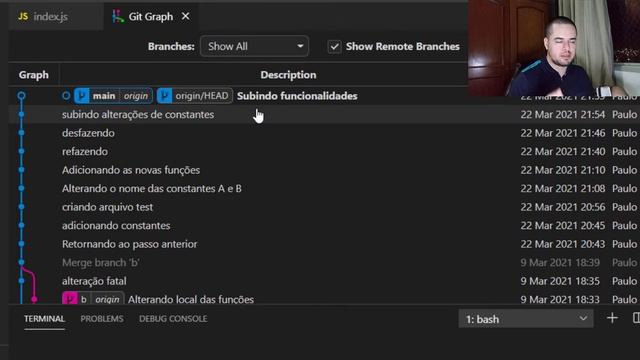The image size is (640, 360).
Task: Open the DEBUG CONSOLE panel tab
Action: click(173, 319)
